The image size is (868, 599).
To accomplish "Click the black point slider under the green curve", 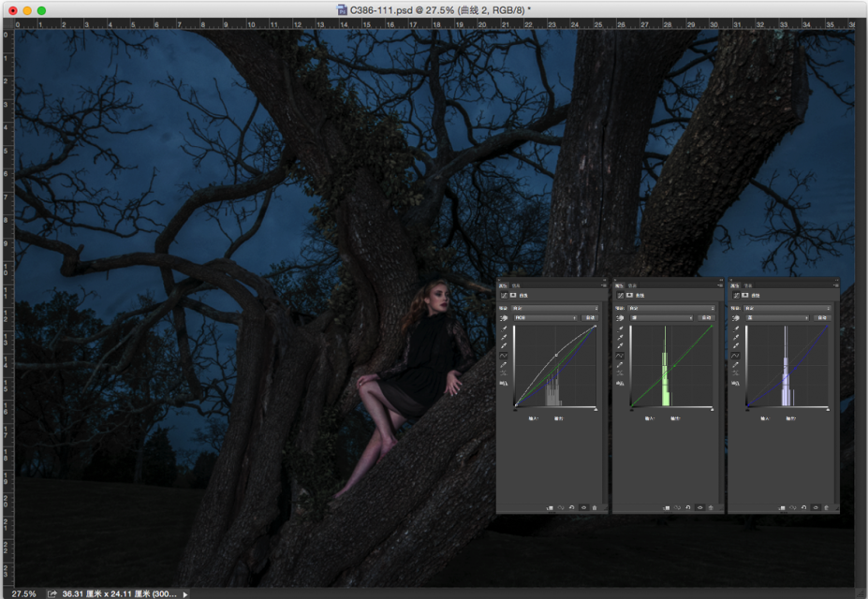I will (632, 410).
